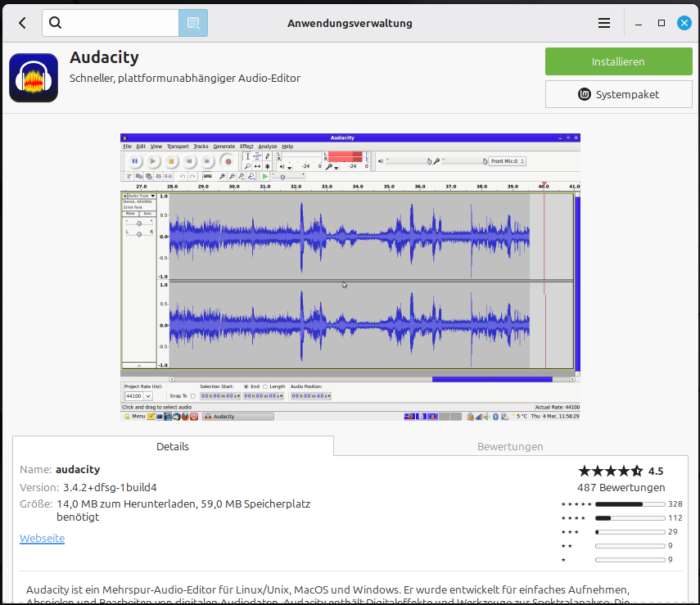Switch to the Bewertungen tab

click(510, 446)
